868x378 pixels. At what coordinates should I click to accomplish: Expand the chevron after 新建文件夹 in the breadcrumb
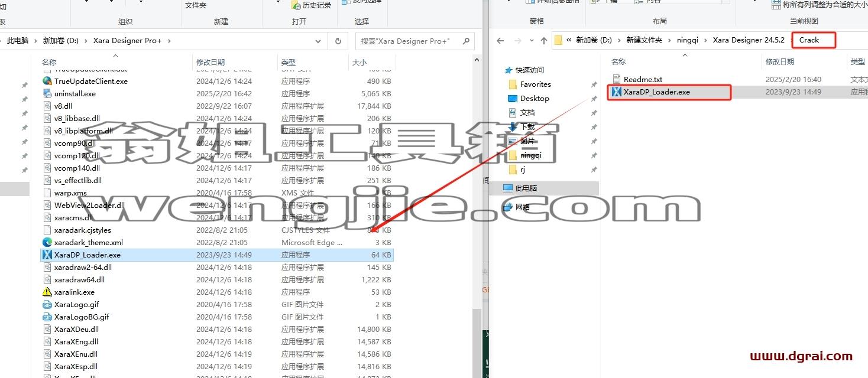[669, 40]
